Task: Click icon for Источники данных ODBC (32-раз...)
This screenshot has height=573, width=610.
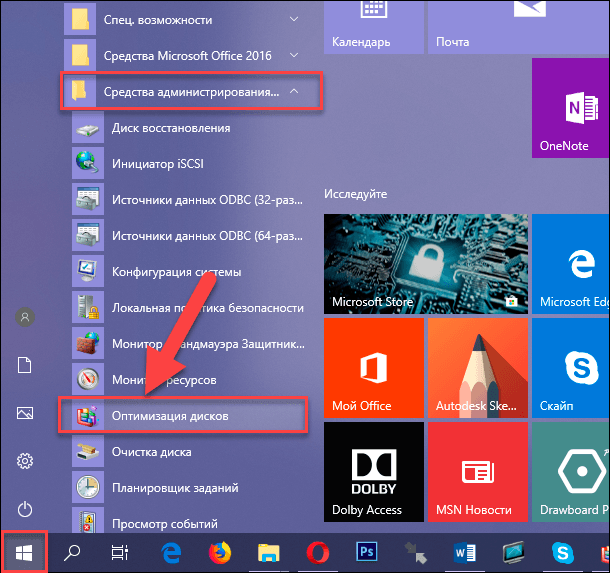Action: (88, 200)
